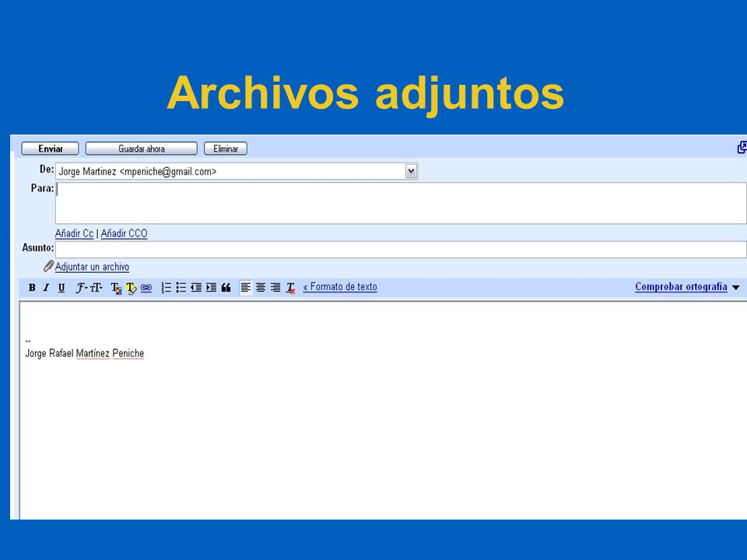The image size is (747, 560).
Task: Expand the spell check language arrow
Action: click(735, 288)
